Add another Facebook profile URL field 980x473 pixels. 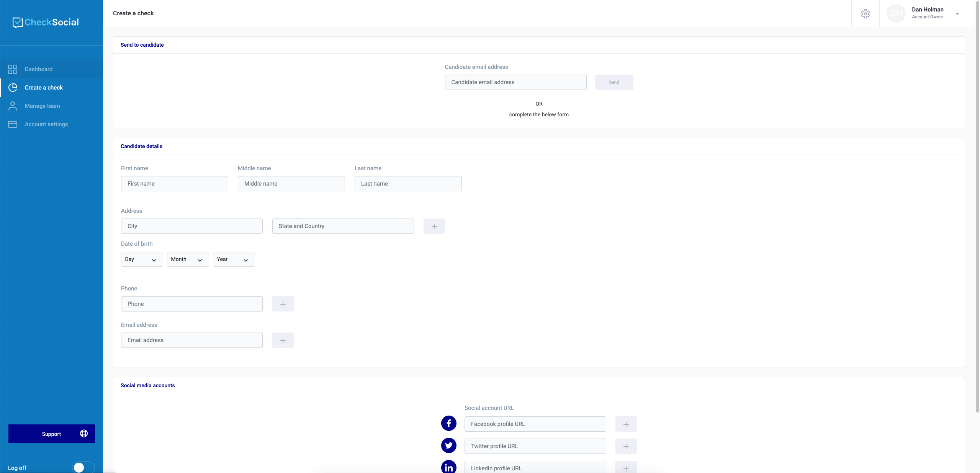(626, 424)
